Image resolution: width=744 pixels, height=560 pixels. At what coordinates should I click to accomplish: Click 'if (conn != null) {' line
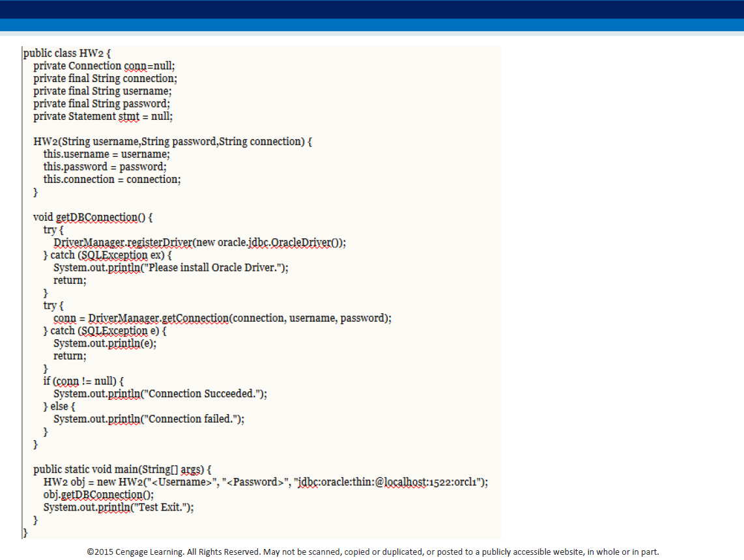[83, 381]
